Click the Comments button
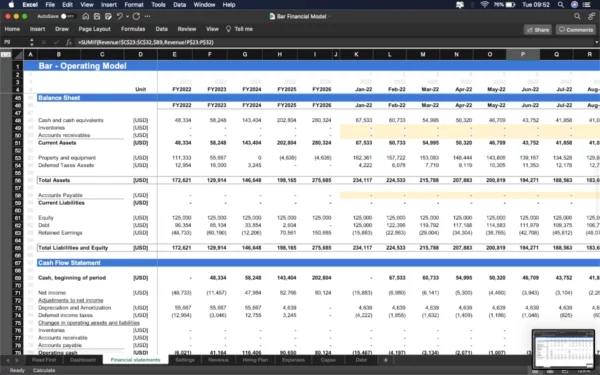The image size is (600, 375). click(x=576, y=29)
